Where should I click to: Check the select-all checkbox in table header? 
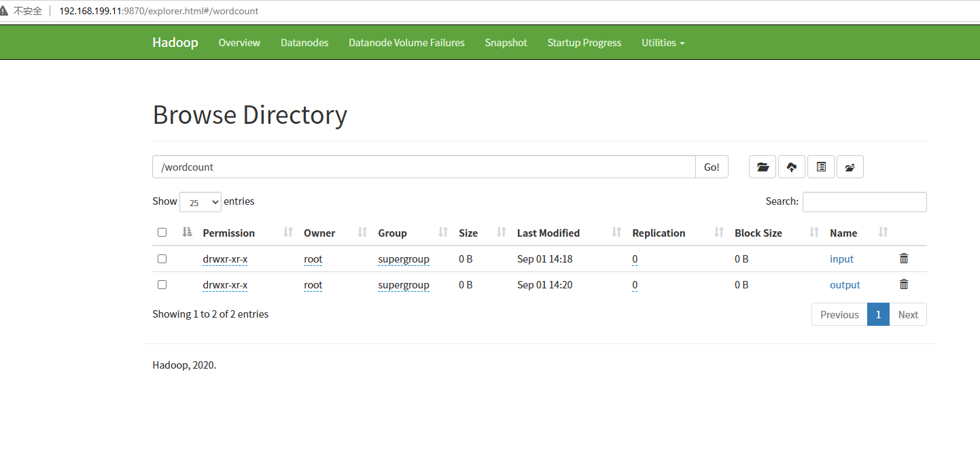pyautogui.click(x=162, y=232)
